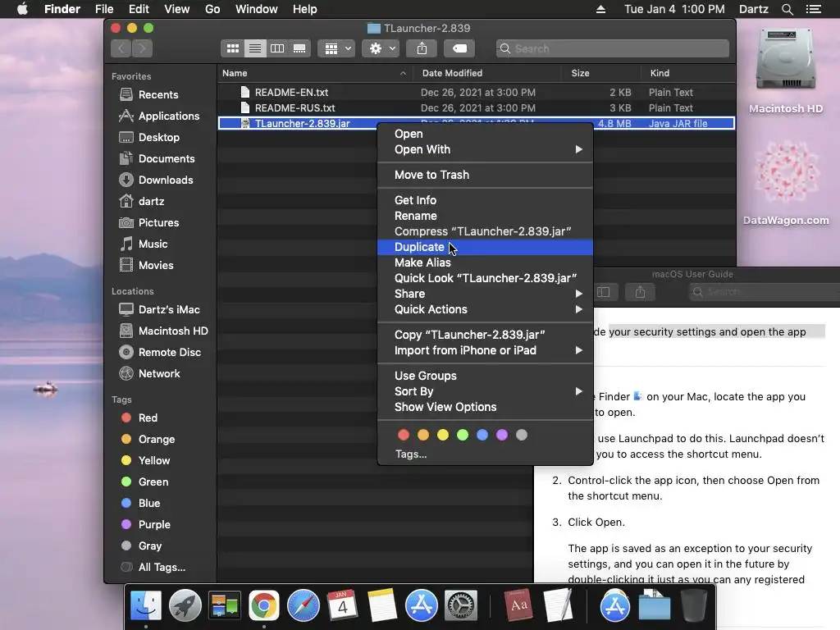The height and width of the screenshot is (630, 840).
Task: Expand the Open With submenu
Action: [485, 149]
